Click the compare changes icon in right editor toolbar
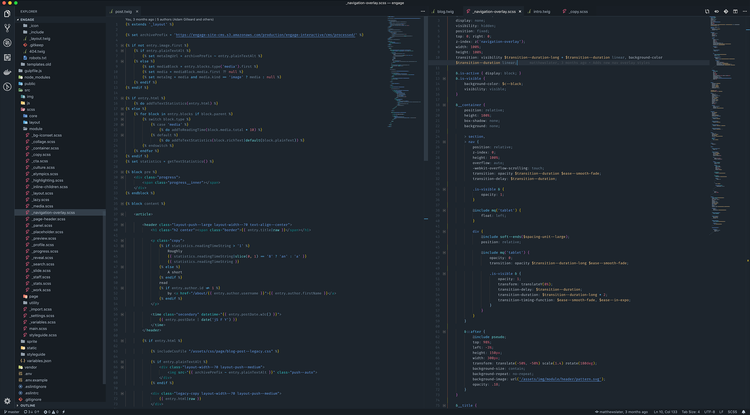The width and height of the screenshot is (750, 415). click(707, 11)
